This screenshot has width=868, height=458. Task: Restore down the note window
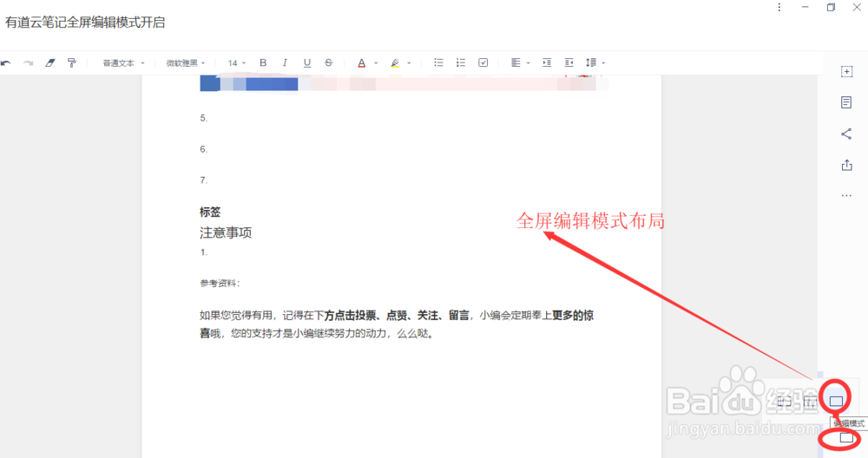[x=831, y=7]
